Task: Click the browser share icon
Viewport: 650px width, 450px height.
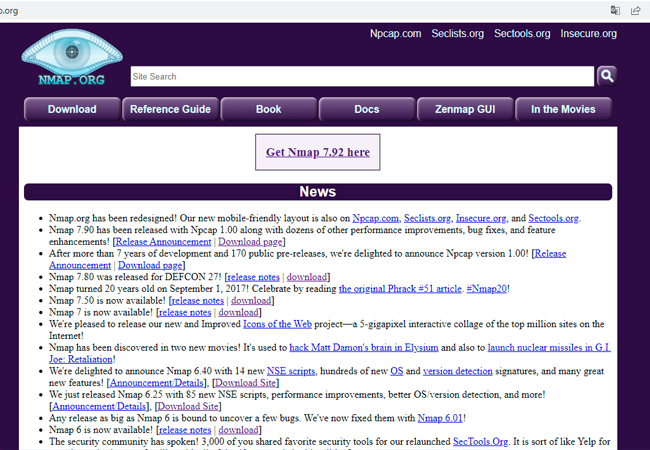Action: tap(635, 10)
